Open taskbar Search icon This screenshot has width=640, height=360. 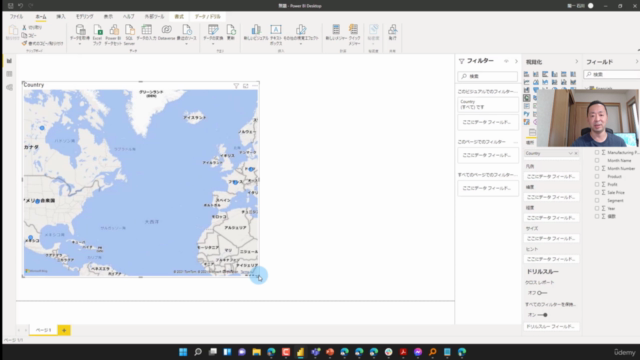point(198,352)
